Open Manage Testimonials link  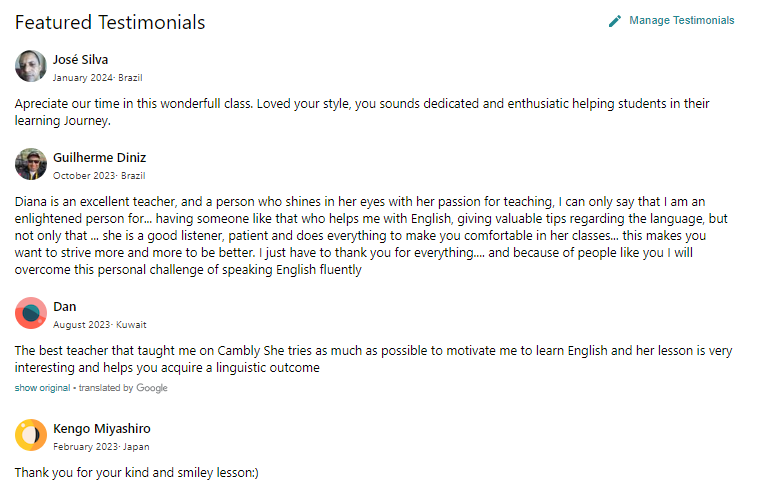pos(681,21)
